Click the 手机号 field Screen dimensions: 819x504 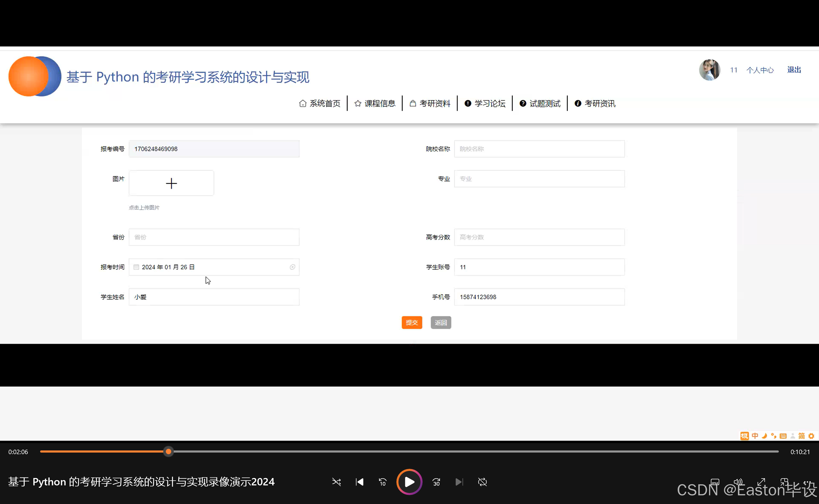tap(539, 297)
